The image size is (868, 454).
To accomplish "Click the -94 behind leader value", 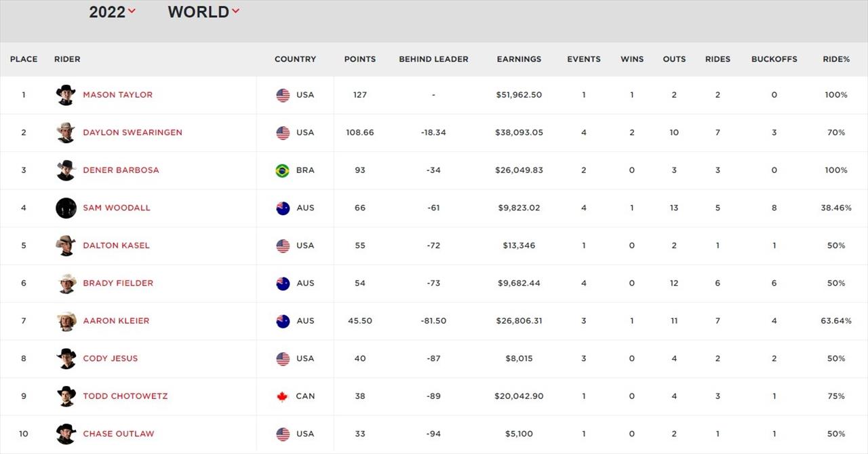I will coord(433,434).
